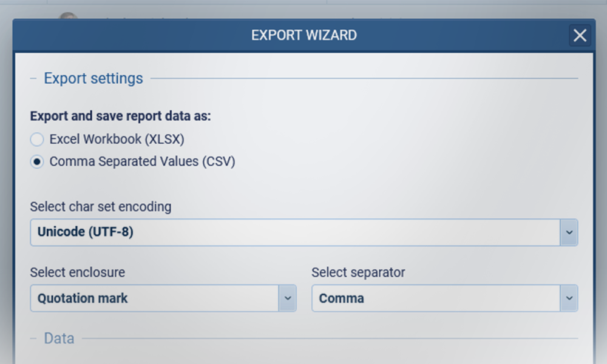Viewport: 607px width, 364px height.
Task: Click the EXPORT WIZARD title bar text
Action: coord(303,35)
